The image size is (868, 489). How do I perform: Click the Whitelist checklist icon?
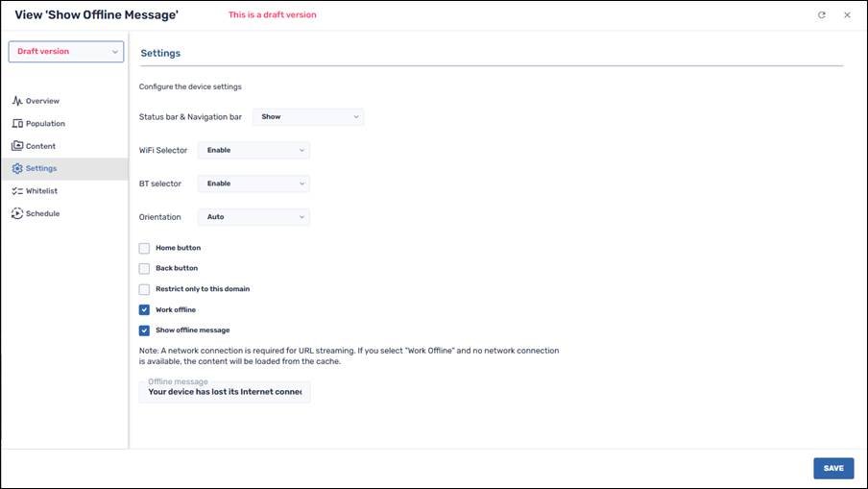[x=17, y=191]
